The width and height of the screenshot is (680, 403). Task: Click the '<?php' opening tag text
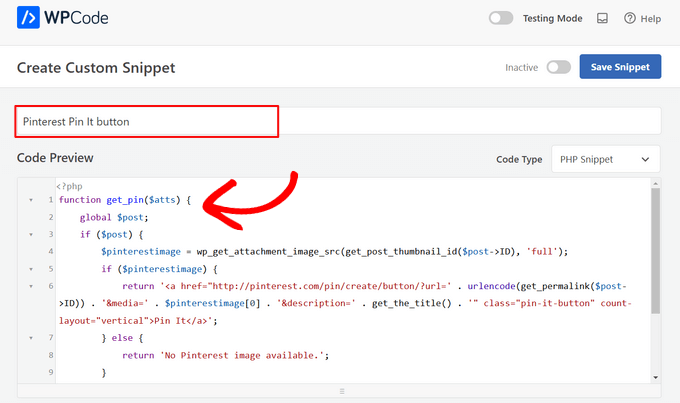tap(69, 186)
